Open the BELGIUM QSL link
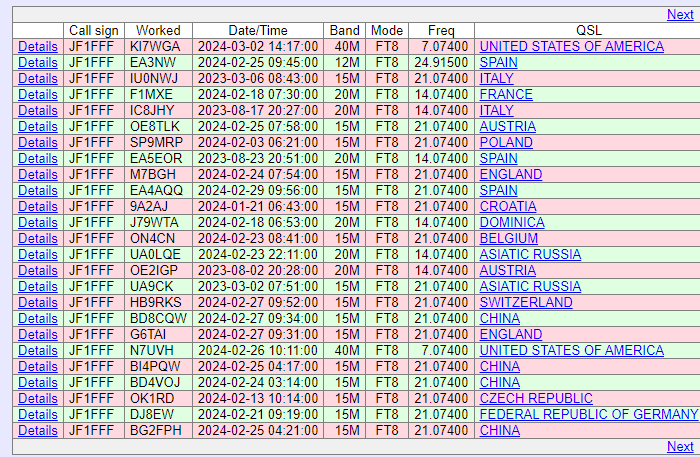 pyautogui.click(x=509, y=239)
